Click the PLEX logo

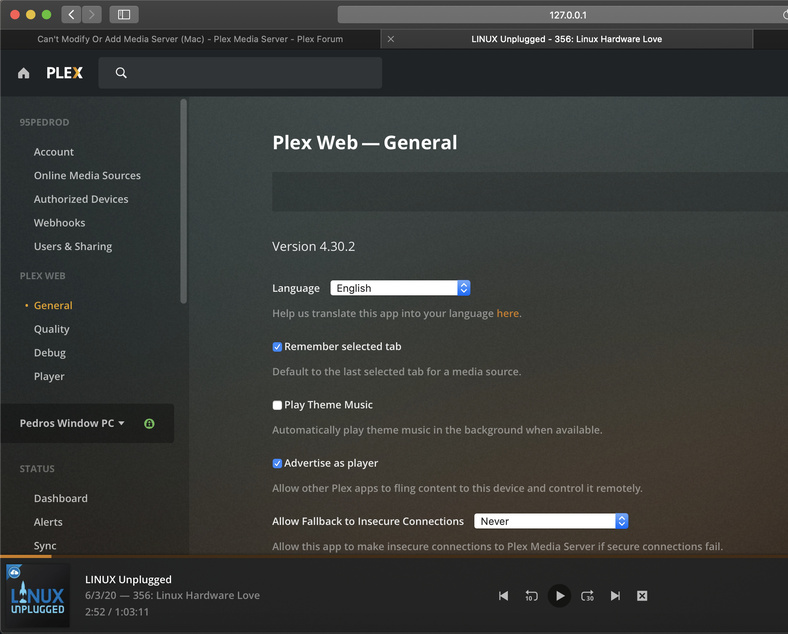(64, 73)
